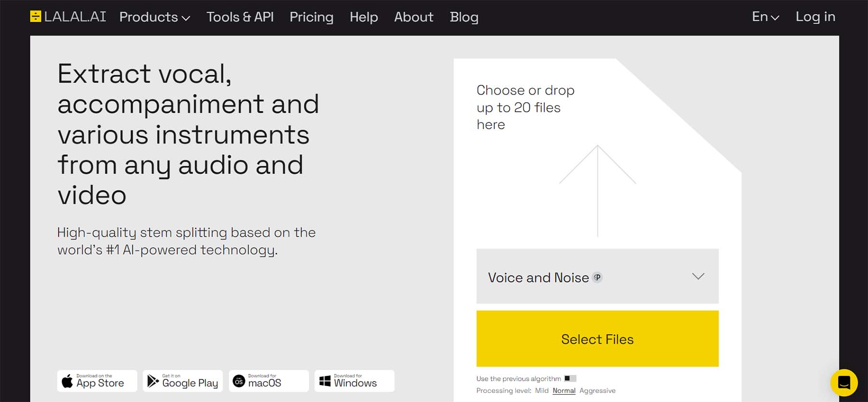
Task: Set processing level to Aggressive
Action: [597, 390]
